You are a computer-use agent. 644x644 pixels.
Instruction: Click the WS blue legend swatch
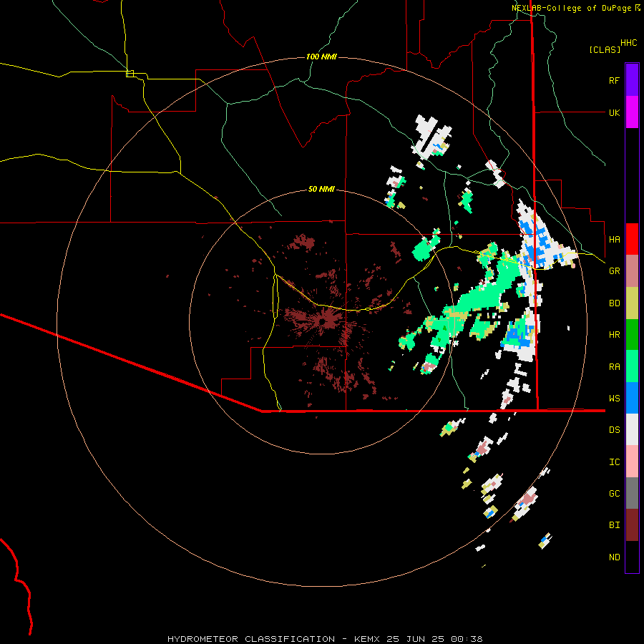pyautogui.click(x=632, y=398)
